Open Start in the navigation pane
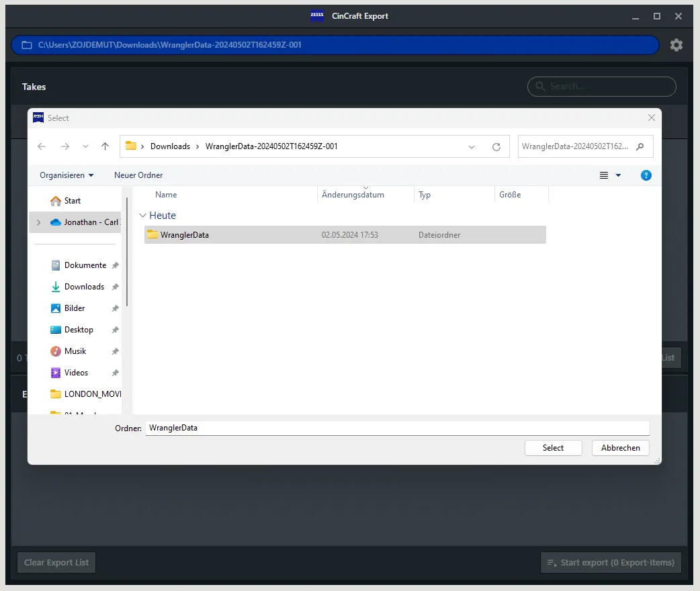This screenshot has height=591, width=700. 73,201
